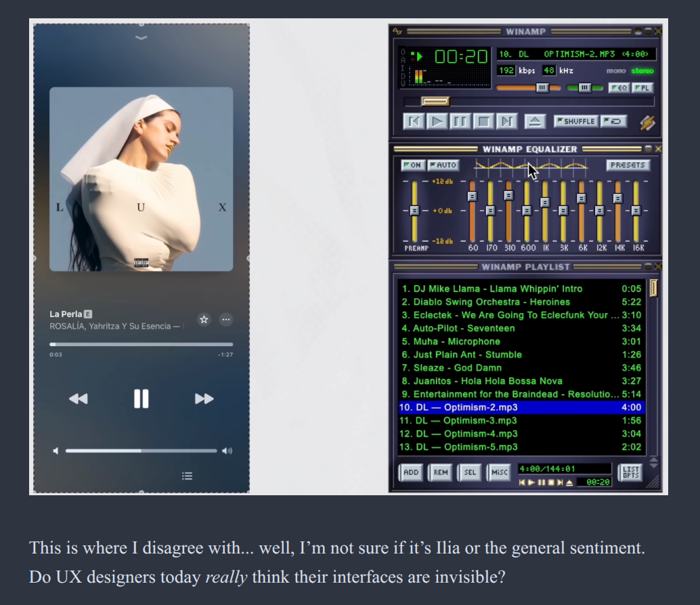Toggle the equalizer AUTO button
700x605 pixels.
[443, 165]
